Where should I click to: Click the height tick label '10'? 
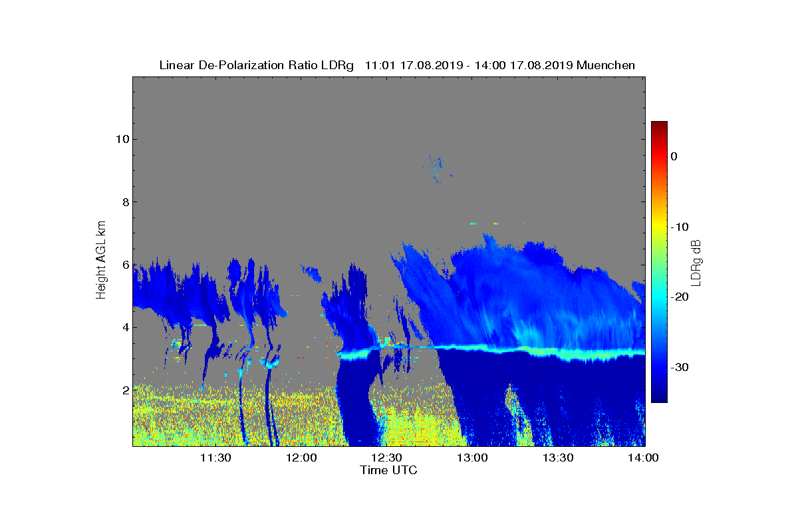(x=121, y=139)
